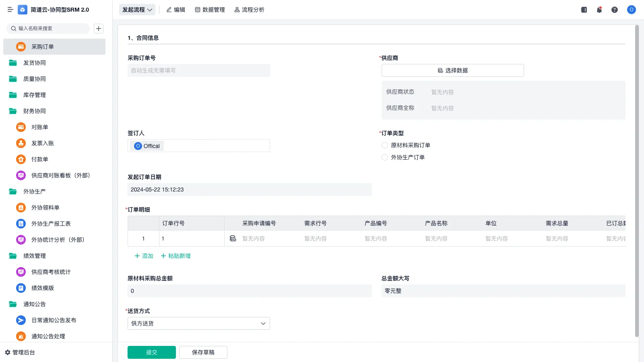644x362 pixels.
Task: Click the 流程分析 icon
Action: [x=237, y=10]
